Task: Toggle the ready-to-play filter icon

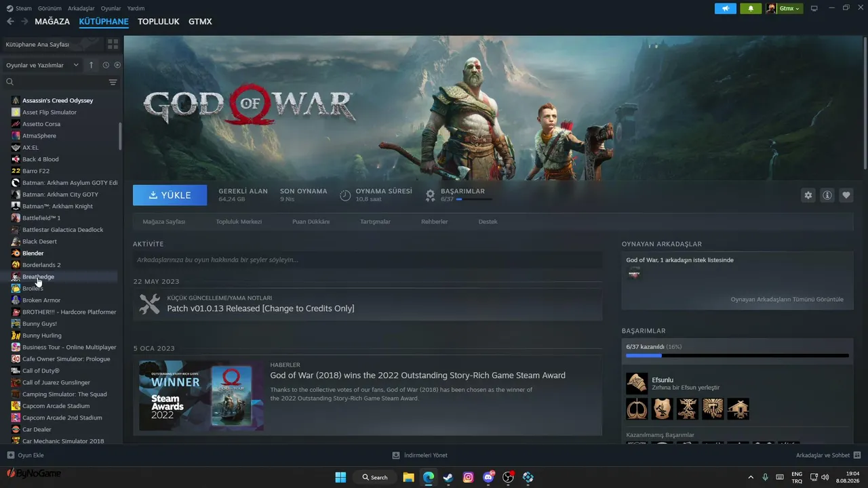Action: [x=117, y=65]
